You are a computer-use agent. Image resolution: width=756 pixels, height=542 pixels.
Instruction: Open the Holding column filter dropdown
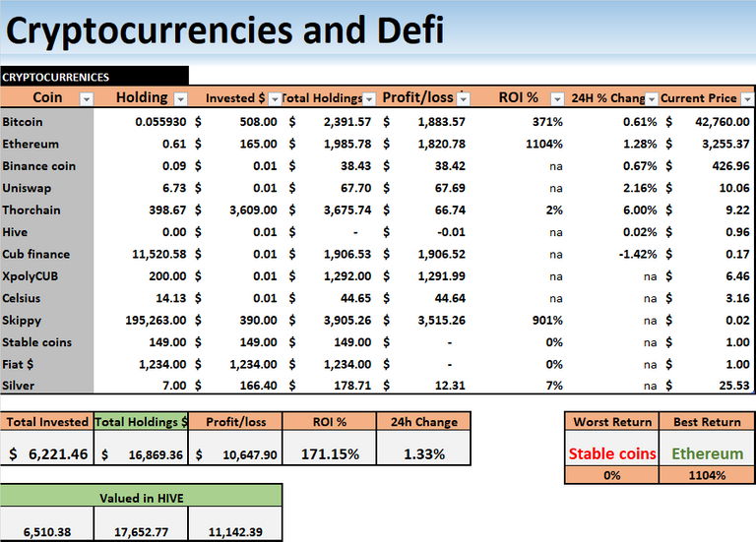coord(181,99)
